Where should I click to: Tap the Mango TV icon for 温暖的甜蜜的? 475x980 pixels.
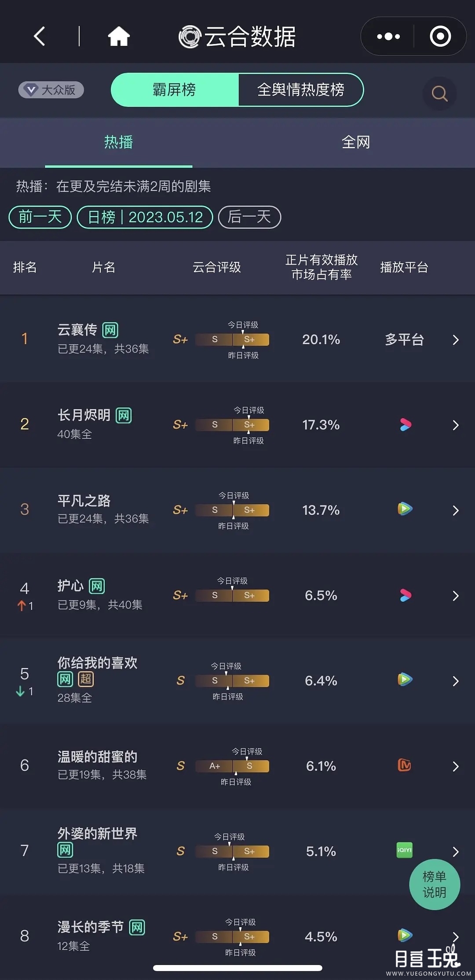point(404,765)
